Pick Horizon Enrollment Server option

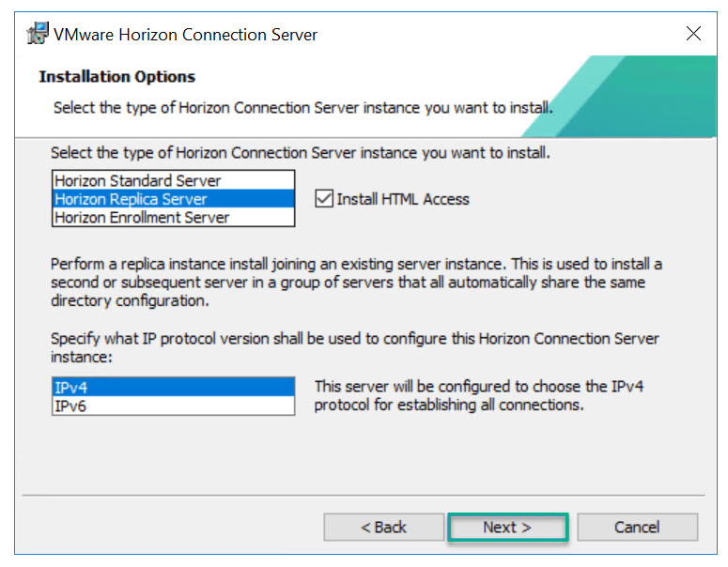click(141, 217)
